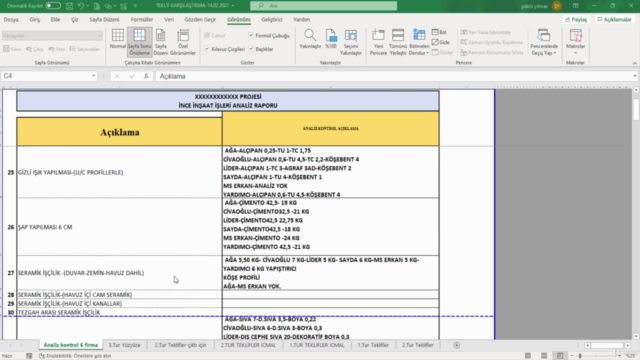Expand the formula bar with right arrow
Screen dimensions: 640x360
[x=635, y=76]
